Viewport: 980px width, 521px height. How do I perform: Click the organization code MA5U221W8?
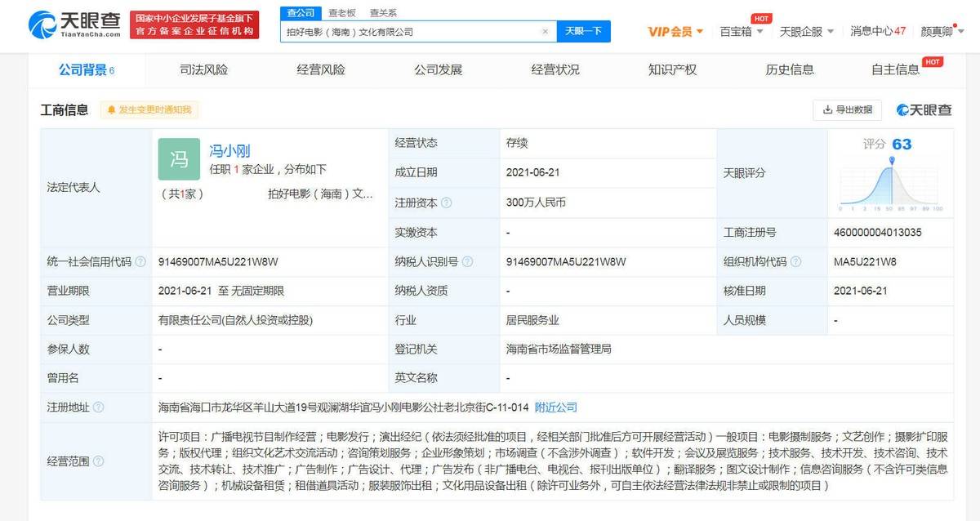click(x=865, y=262)
